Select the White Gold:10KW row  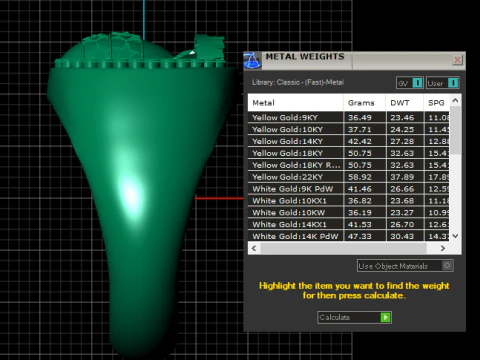349,212
